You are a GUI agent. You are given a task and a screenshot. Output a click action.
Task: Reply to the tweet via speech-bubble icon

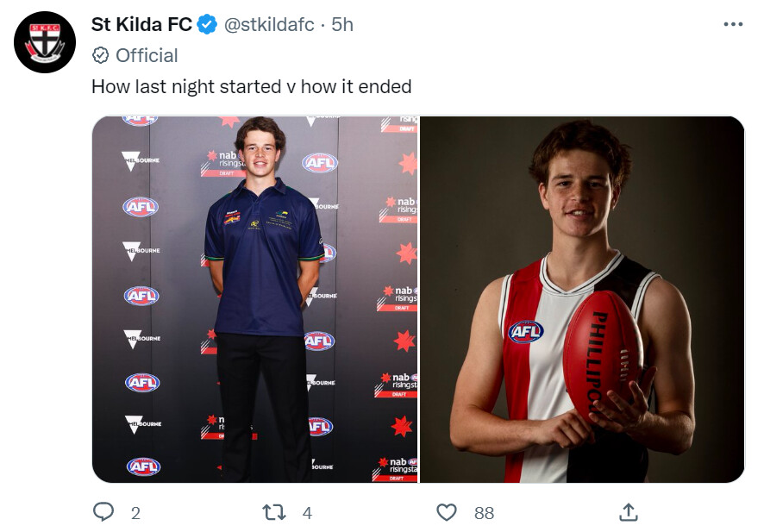click(103, 513)
